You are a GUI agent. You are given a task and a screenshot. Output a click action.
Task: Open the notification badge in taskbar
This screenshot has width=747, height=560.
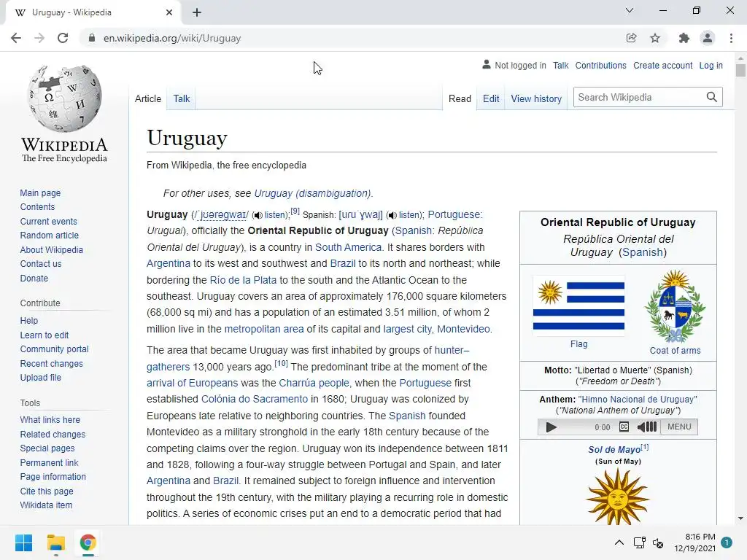coord(727,542)
